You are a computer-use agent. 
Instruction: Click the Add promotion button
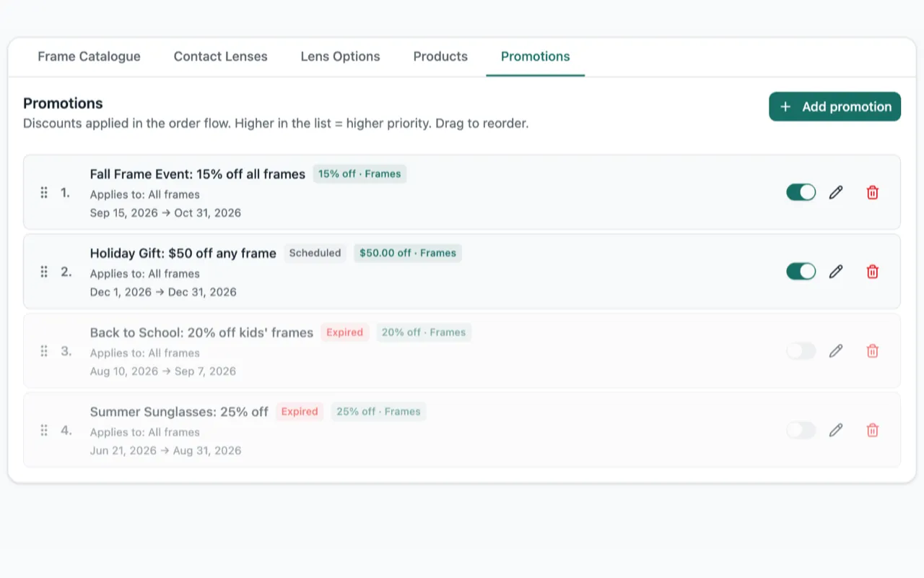(834, 106)
